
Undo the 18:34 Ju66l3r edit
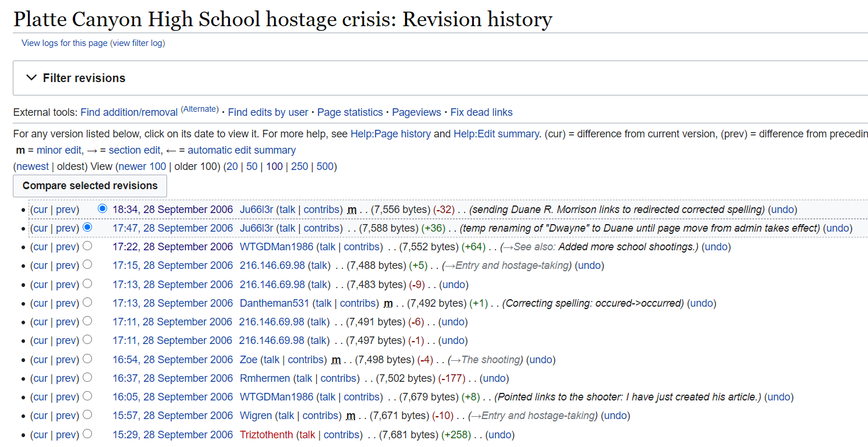click(783, 210)
